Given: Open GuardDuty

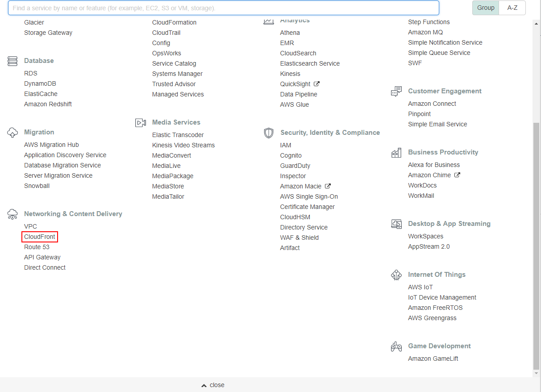Looking at the screenshot, I should click(x=295, y=166).
